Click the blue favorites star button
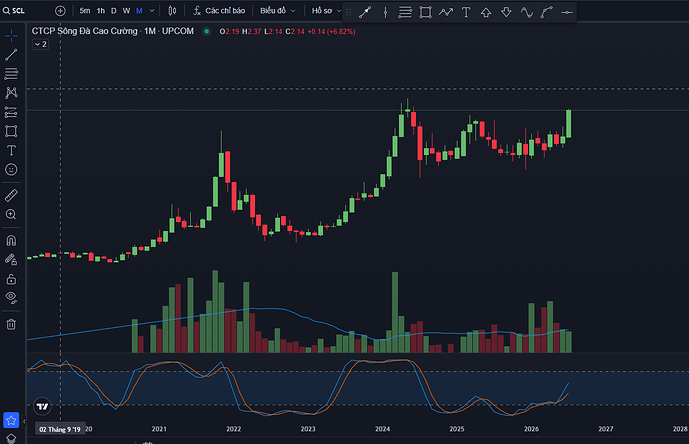 [11, 420]
